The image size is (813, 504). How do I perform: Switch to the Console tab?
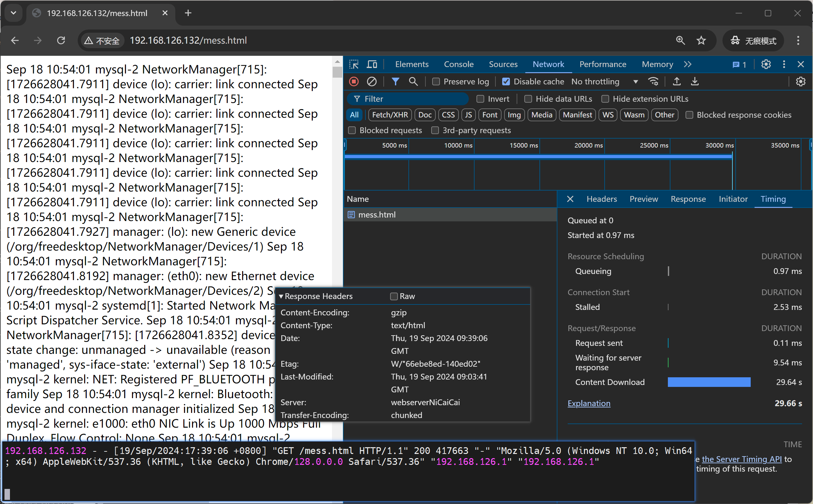point(459,64)
